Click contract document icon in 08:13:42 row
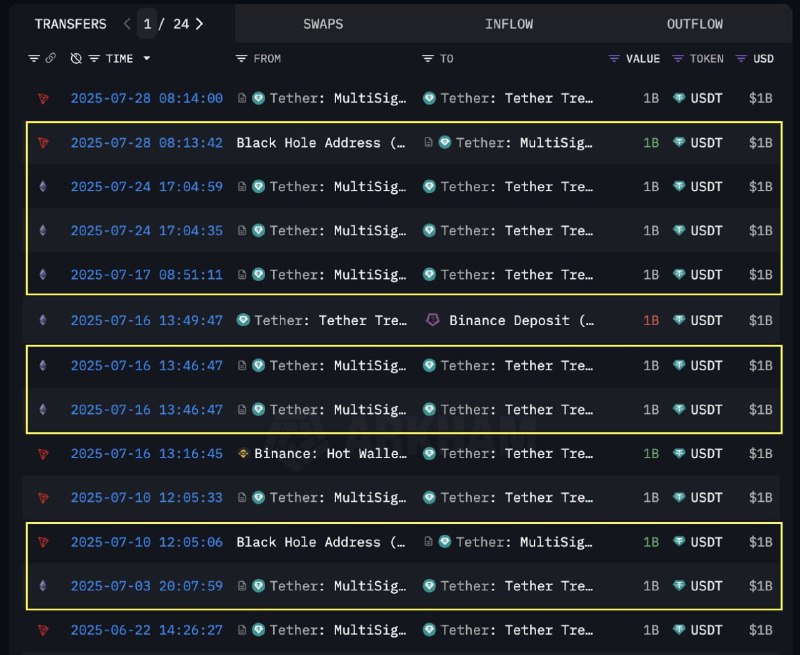 (428, 142)
